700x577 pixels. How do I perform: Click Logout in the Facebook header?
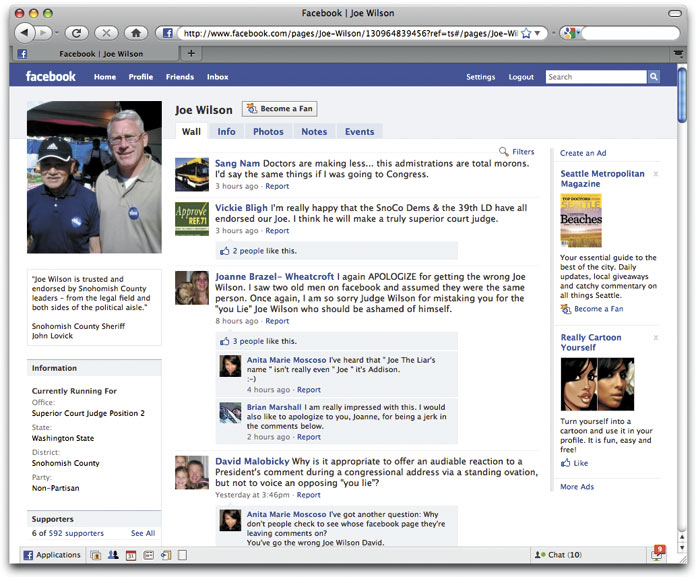521,77
